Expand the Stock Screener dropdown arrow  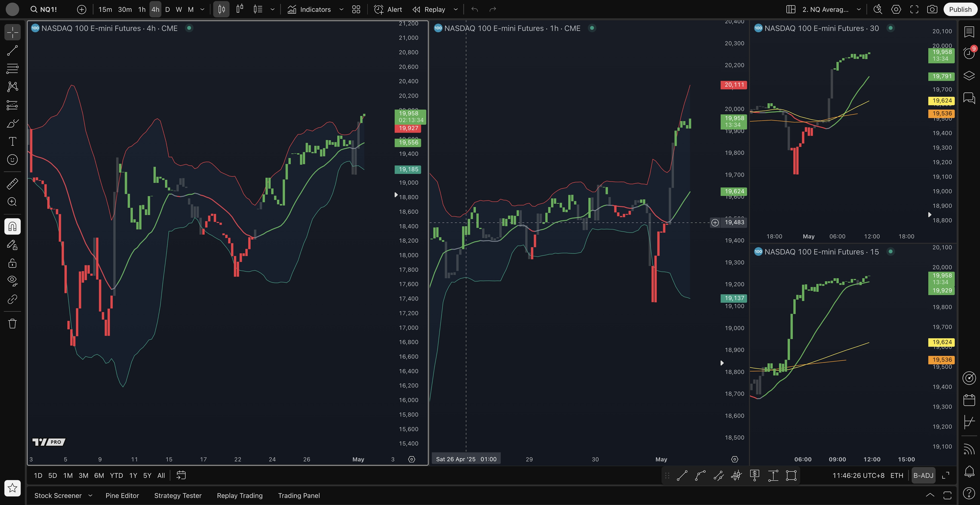click(91, 496)
